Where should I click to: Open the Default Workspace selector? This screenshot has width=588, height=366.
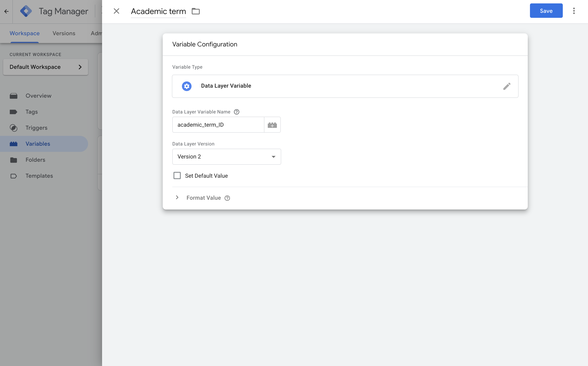click(45, 67)
